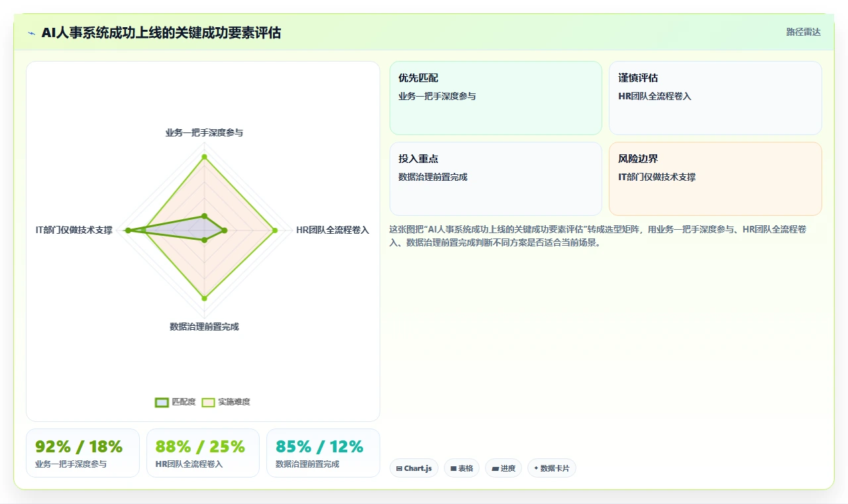Image resolution: width=848 pixels, height=504 pixels.
Task: Click the 匹配度 legend label
Action: pyautogui.click(x=184, y=402)
